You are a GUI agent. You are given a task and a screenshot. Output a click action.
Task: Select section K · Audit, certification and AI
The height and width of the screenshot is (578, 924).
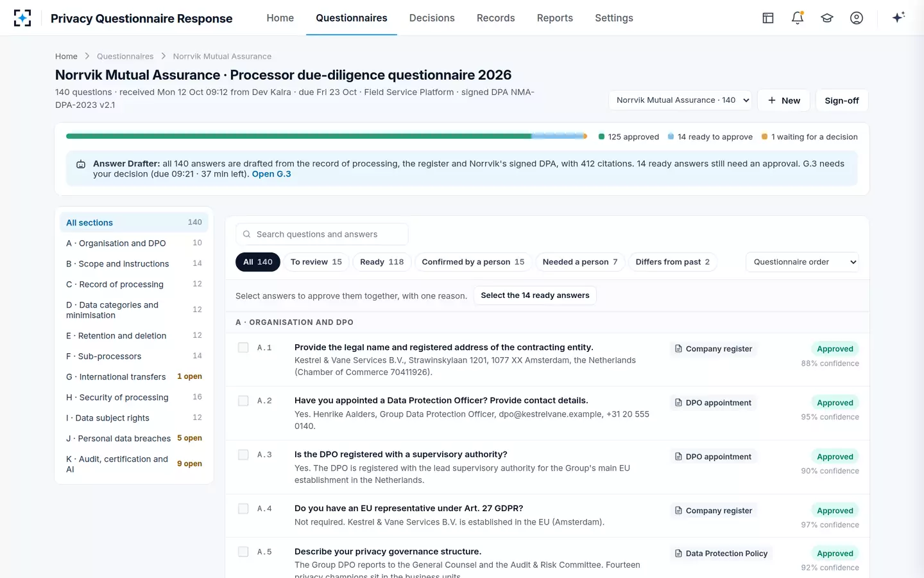tap(134, 464)
